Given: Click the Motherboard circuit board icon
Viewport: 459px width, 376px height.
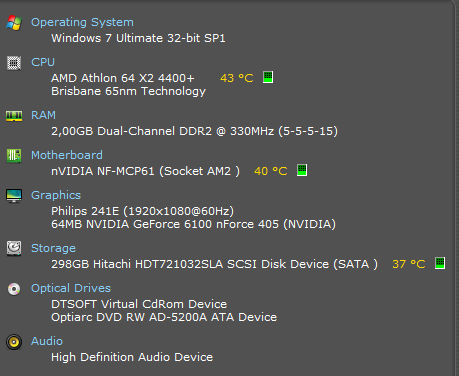Looking at the screenshot, I should (14, 156).
